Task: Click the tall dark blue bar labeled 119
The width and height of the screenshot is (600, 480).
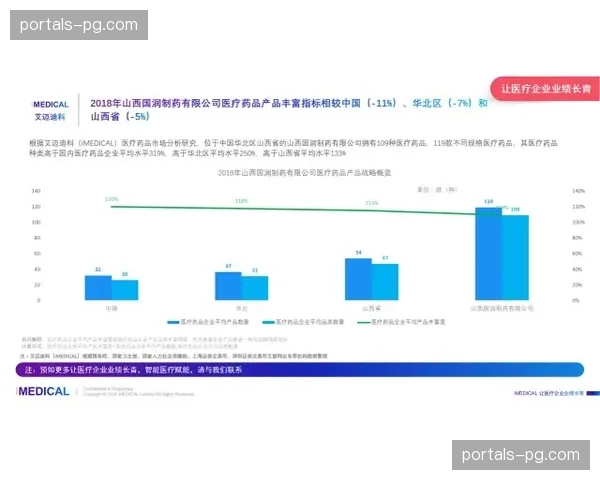Action: [x=488, y=253]
